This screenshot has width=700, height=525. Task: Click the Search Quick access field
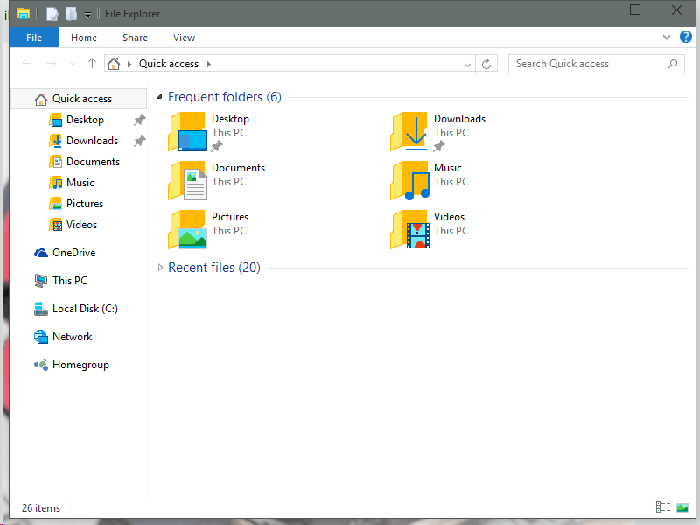point(588,64)
